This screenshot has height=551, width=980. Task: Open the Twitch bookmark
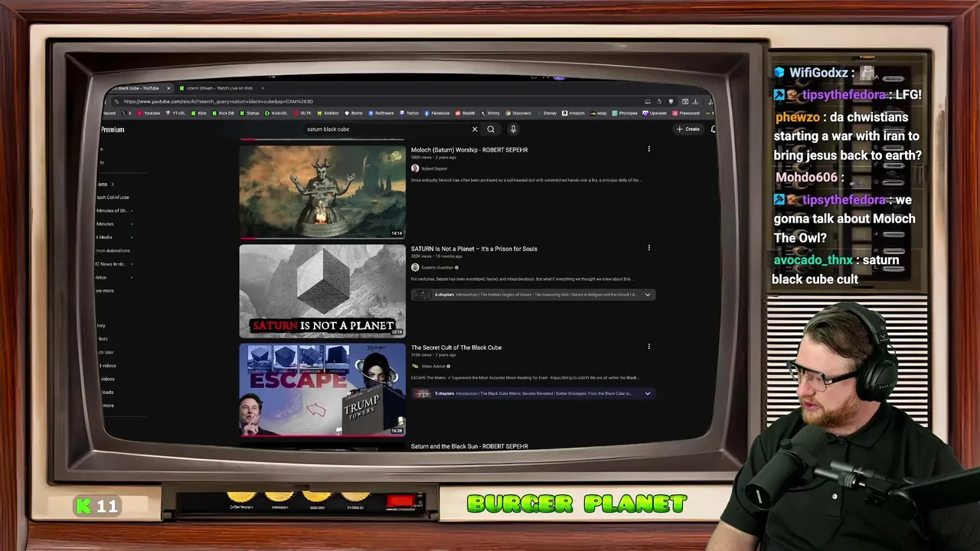coord(409,113)
